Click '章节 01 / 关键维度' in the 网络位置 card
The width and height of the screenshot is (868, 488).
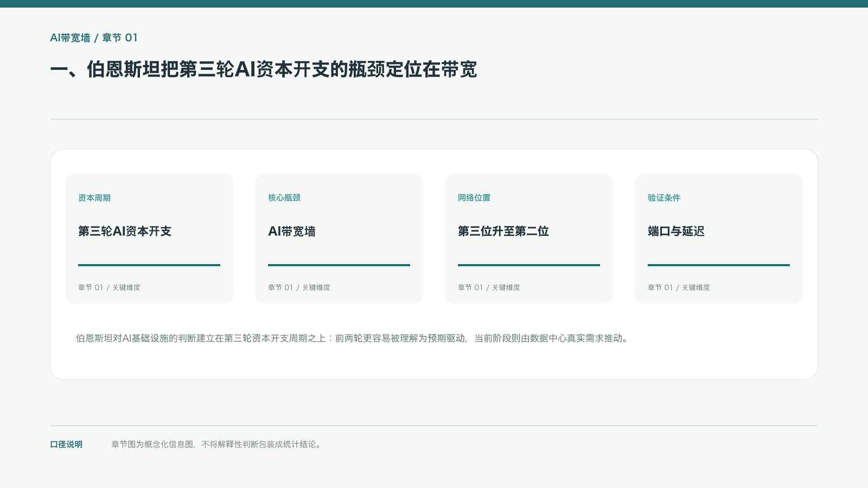click(489, 287)
